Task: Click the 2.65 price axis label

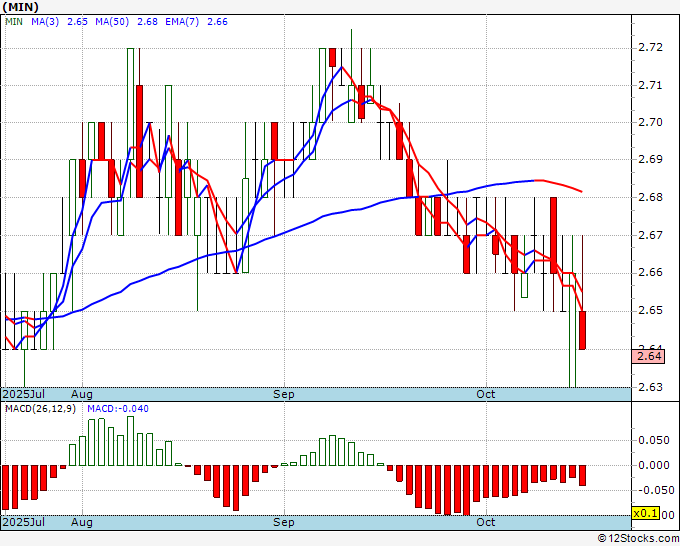Action: 651,311
